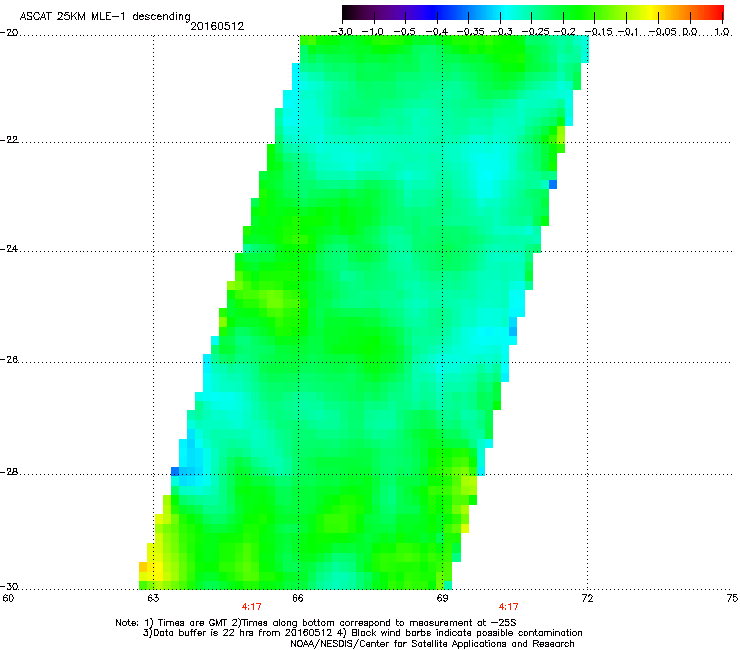Click the dark blue data cell on the -28 latitude line
The height and width of the screenshot is (650, 740).
tap(175, 471)
